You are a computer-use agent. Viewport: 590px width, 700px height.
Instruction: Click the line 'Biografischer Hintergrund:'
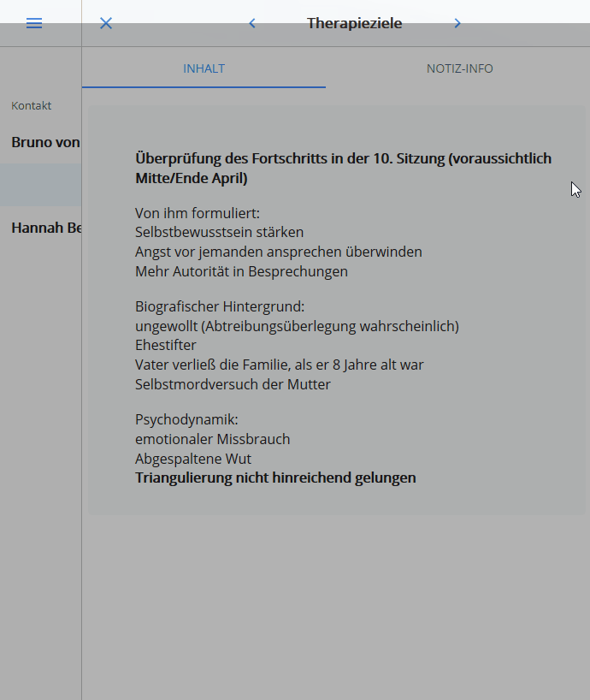220,306
